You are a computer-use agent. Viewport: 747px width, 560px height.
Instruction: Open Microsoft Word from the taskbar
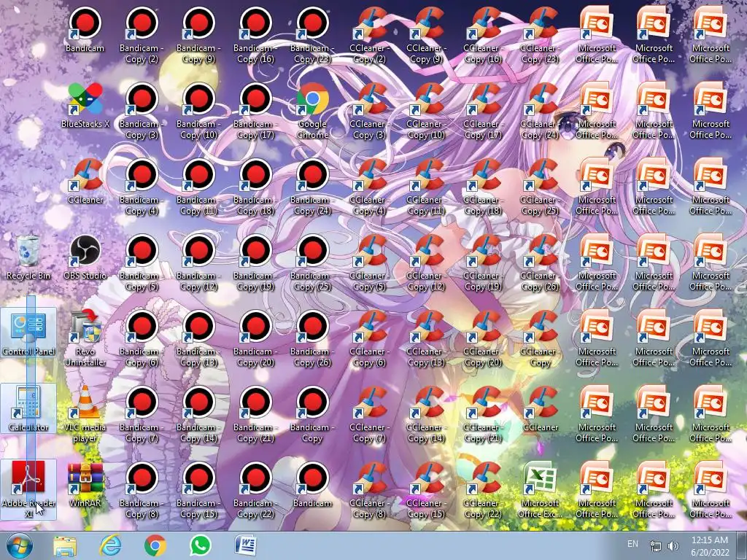246,545
